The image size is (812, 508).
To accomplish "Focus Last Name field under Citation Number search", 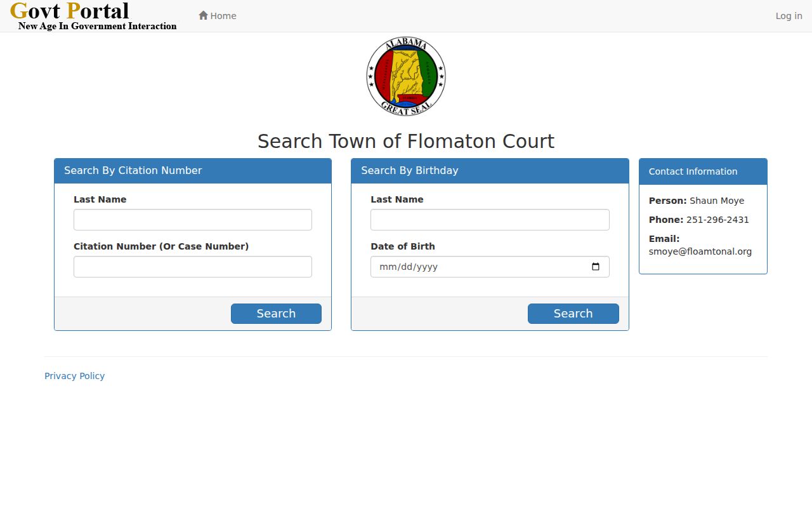I will [x=193, y=220].
